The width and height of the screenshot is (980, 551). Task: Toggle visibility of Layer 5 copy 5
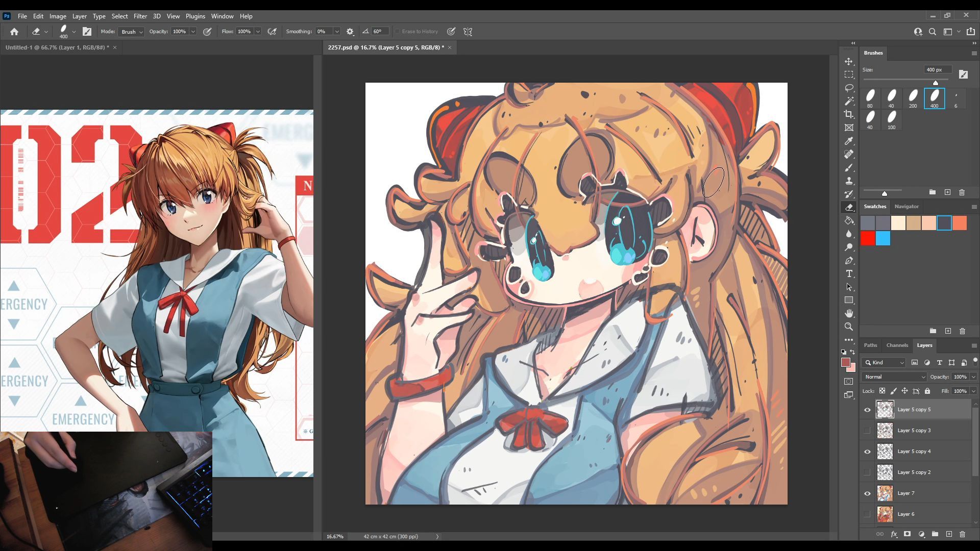click(867, 410)
